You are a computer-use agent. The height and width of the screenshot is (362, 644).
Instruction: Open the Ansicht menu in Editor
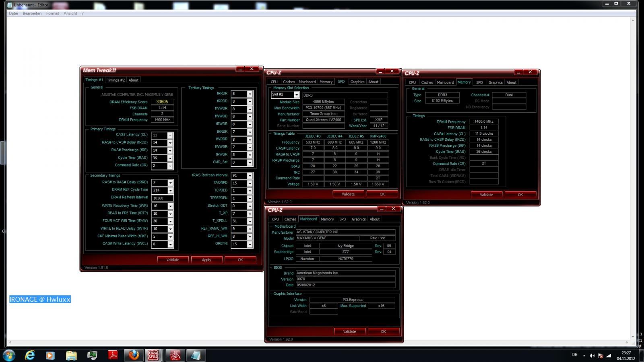coord(70,13)
